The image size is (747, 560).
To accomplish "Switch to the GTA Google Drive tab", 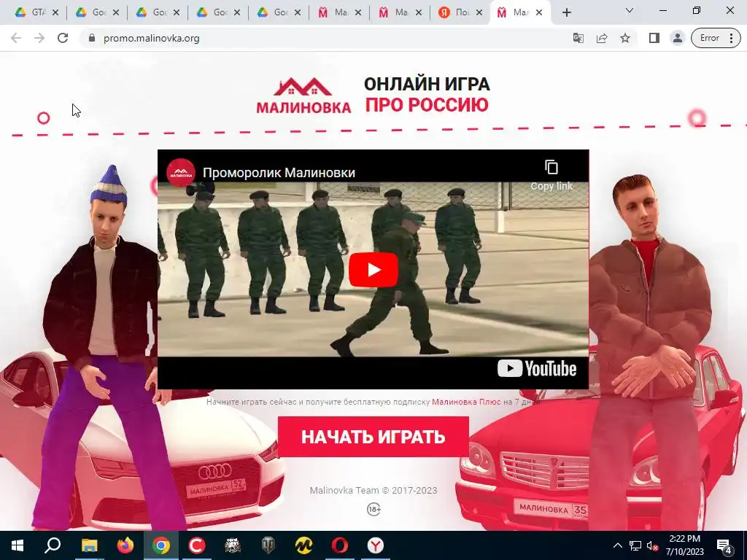I will pos(32,12).
